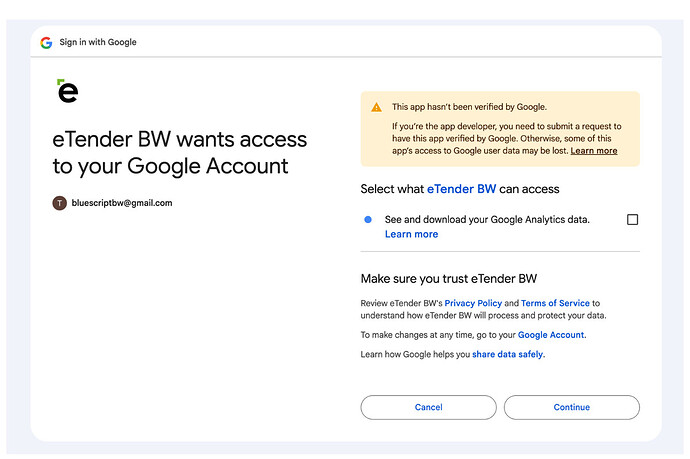Click the blue eTender BW app name link
This screenshot has height=459, width=690.
tap(462, 189)
